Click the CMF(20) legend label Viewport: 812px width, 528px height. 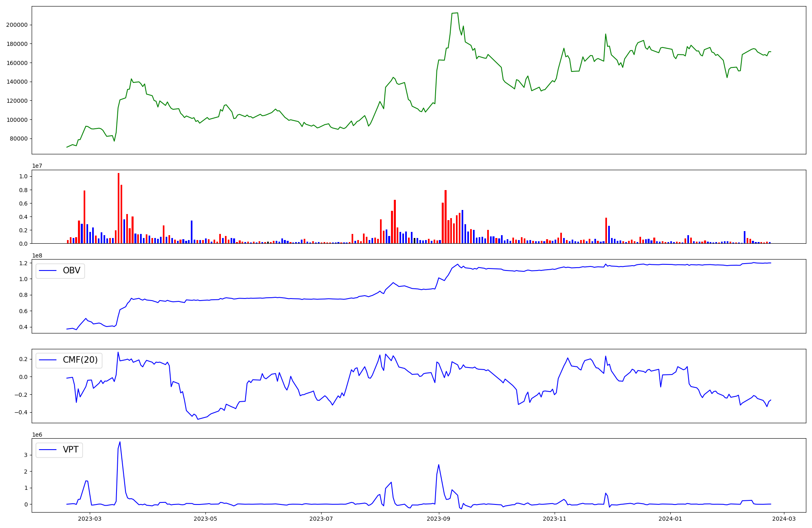point(80,360)
